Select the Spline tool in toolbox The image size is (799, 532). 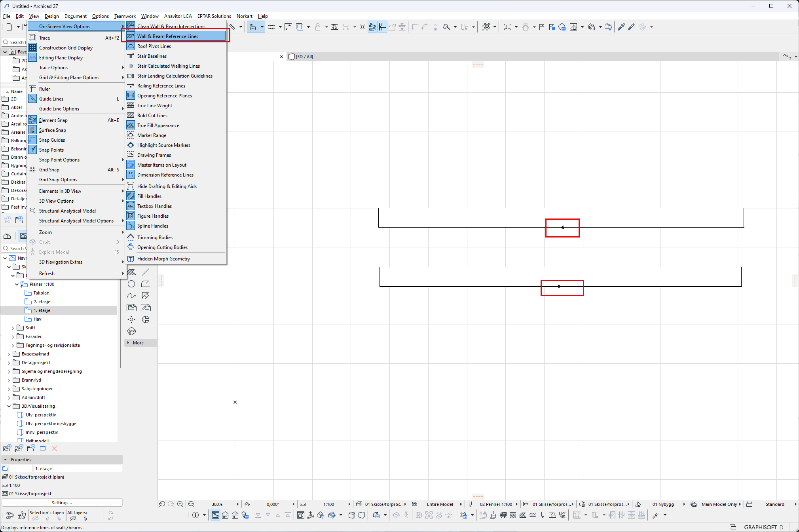click(131, 296)
